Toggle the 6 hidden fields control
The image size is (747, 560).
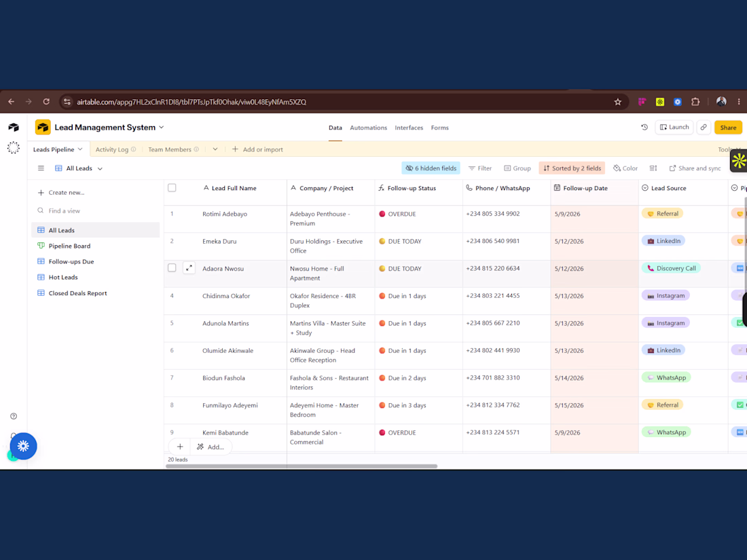pyautogui.click(x=431, y=168)
